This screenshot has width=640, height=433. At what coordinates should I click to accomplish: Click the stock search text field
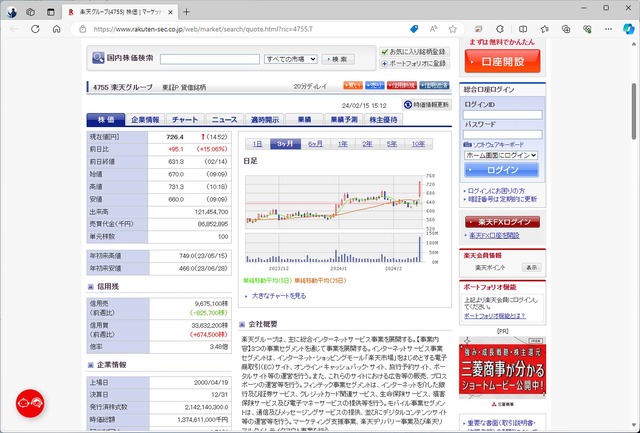pos(210,59)
